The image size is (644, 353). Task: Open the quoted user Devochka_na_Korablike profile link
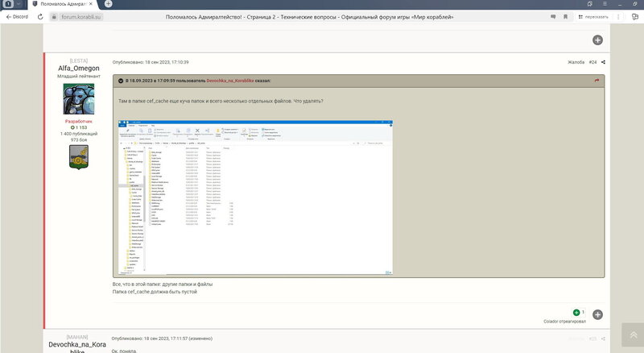coord(230,81)
